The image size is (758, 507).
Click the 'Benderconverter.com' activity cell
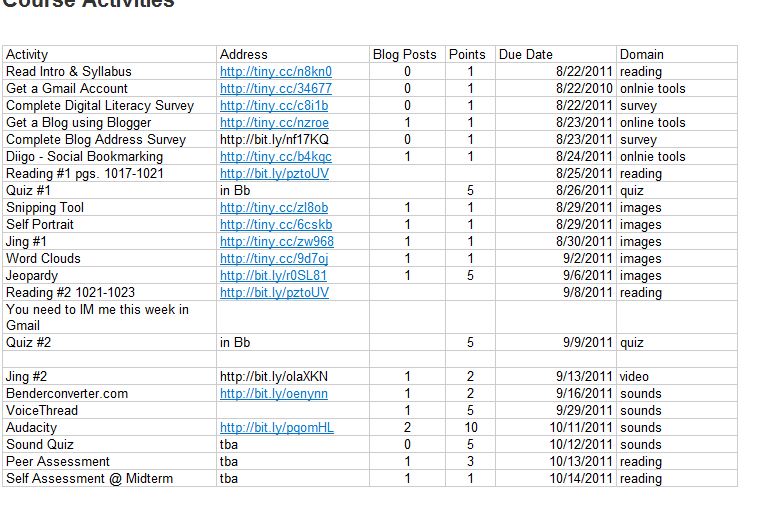(x=109, y=393)
